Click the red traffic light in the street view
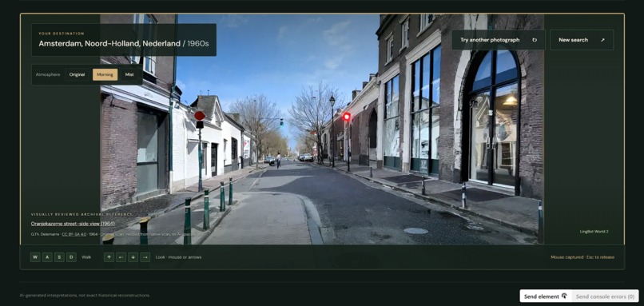This screenshot has height=306, width=644. pyautogui.click(x=347, y=117)
